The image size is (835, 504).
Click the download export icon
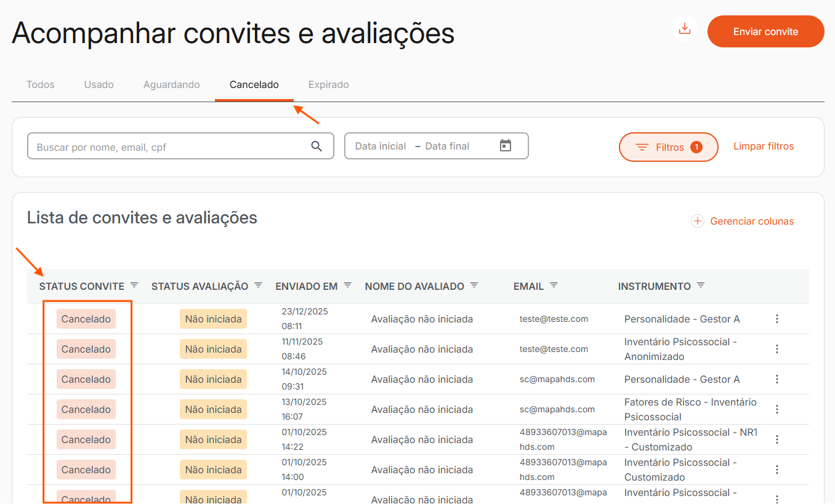click(x=684, y=29)
